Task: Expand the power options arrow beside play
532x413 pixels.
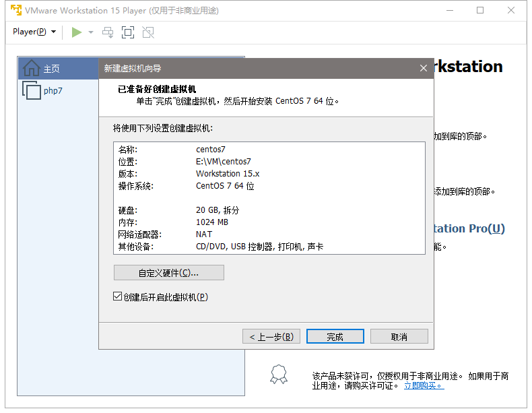Action: (91, 32)
